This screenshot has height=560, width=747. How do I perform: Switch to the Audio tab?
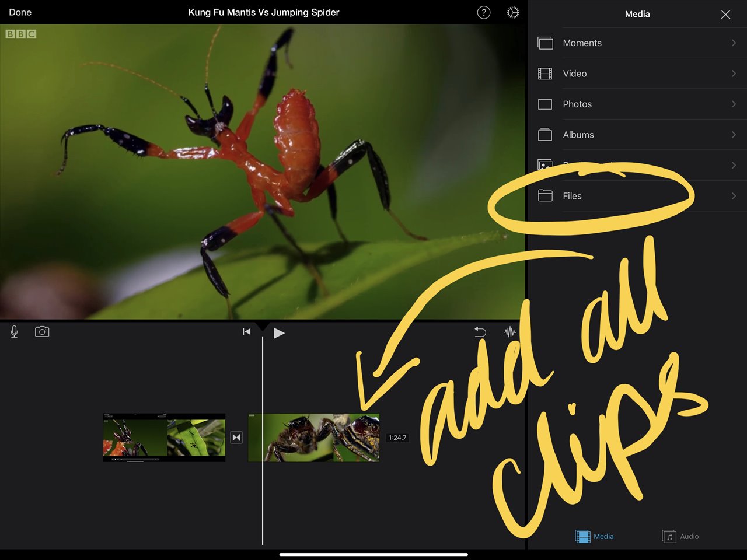(680, 536)
